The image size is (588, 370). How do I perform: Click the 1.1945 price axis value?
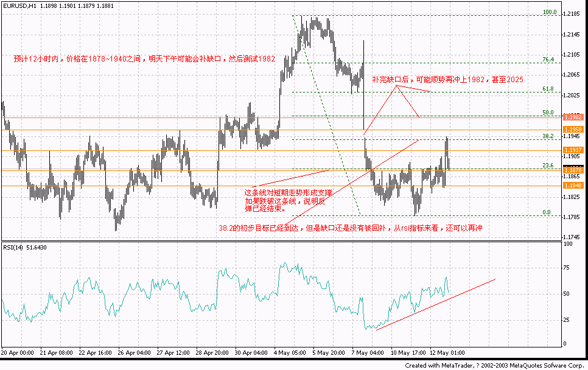(573, 136)
